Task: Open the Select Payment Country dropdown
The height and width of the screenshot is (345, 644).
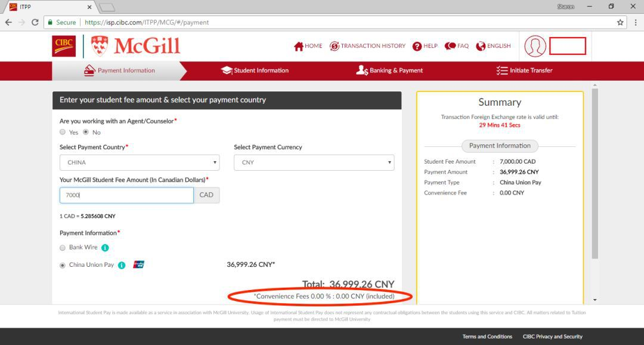Action: 139,162
